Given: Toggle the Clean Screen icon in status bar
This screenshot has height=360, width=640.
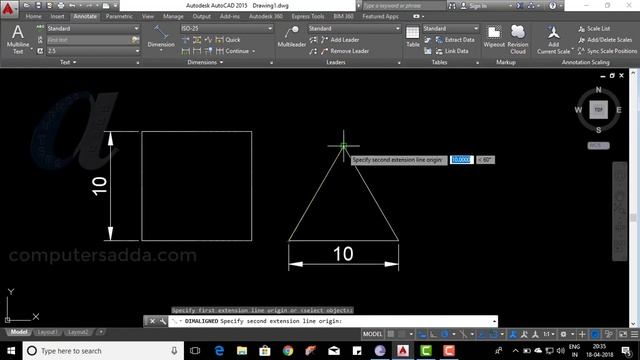Looking at the screenshot, I should (623, 334).
